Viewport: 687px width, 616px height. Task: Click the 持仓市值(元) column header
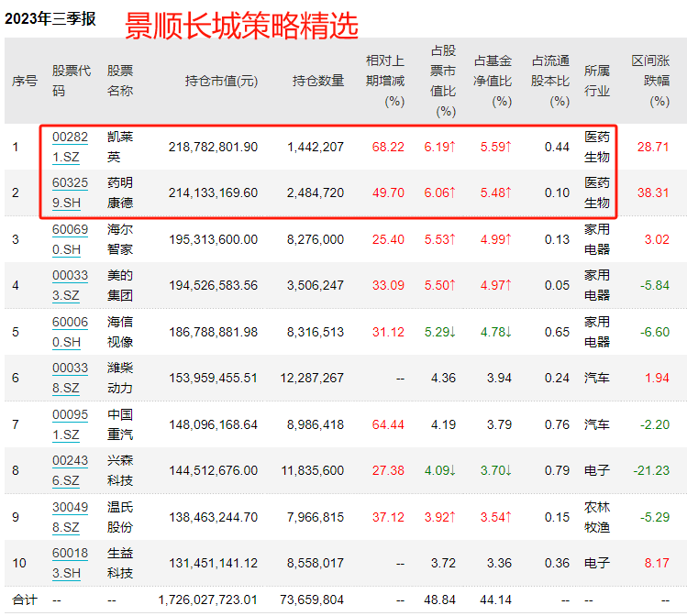coord(221,81)
